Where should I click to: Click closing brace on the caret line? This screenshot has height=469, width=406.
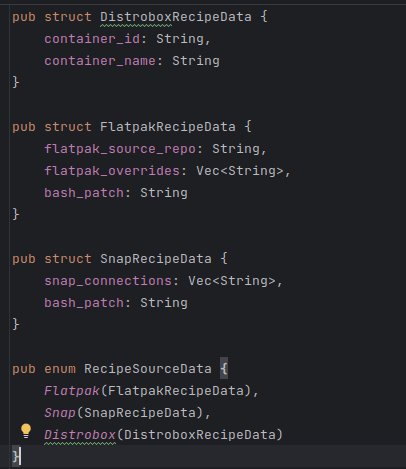[15, 456]
